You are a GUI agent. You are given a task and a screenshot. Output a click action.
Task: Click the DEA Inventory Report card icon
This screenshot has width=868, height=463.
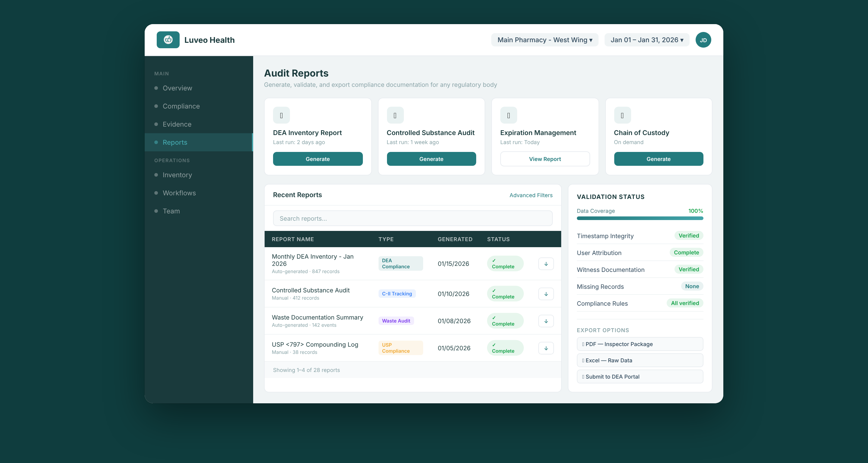[x=281, y=115]
